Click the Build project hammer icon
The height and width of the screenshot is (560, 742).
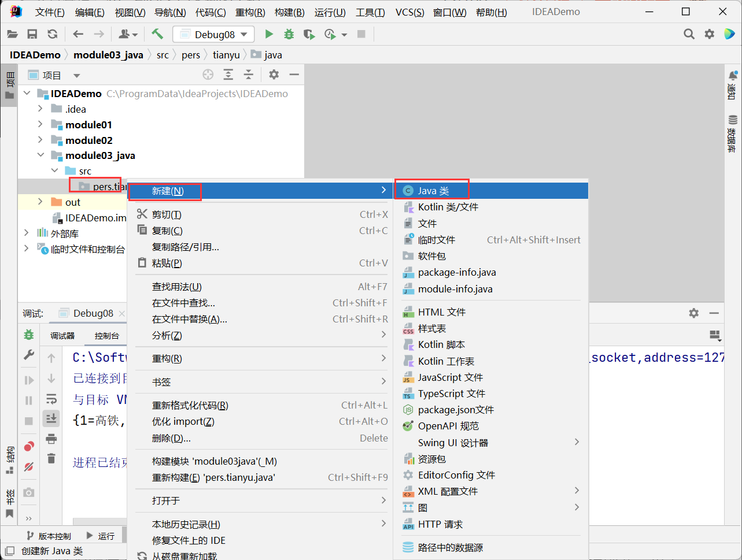157,34
